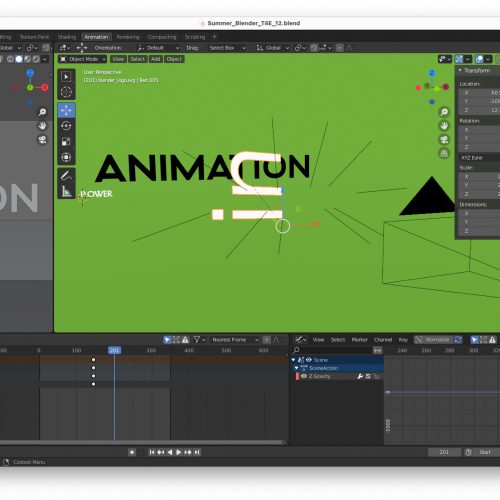Toggle auto normalization refresh icon
The height and width of the screenshot is (500, 500).
pos(458,340)
